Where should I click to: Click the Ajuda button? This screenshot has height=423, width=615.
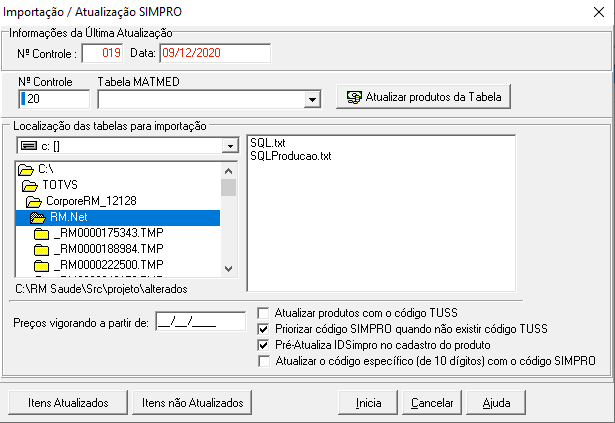pyautogui.click(x=496, y=403)
